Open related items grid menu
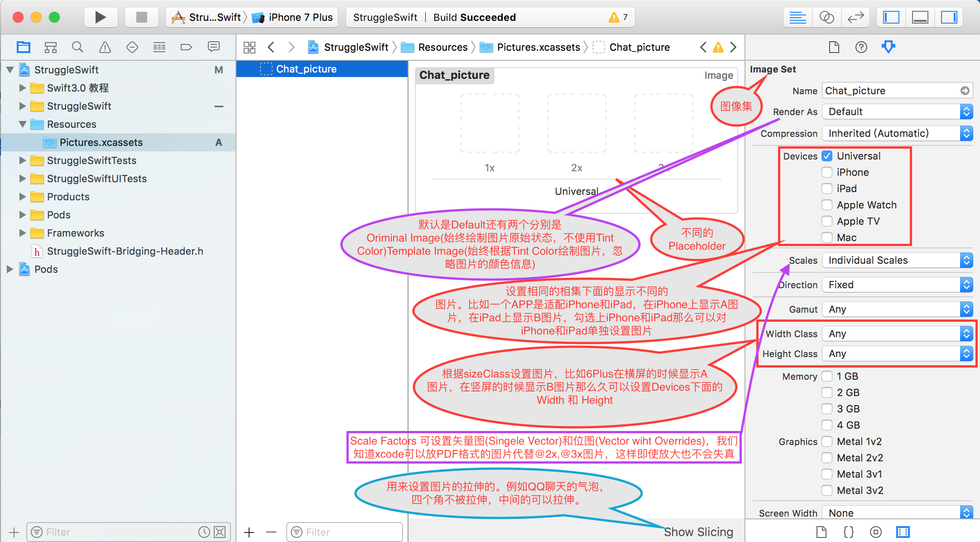 (250, 47)
